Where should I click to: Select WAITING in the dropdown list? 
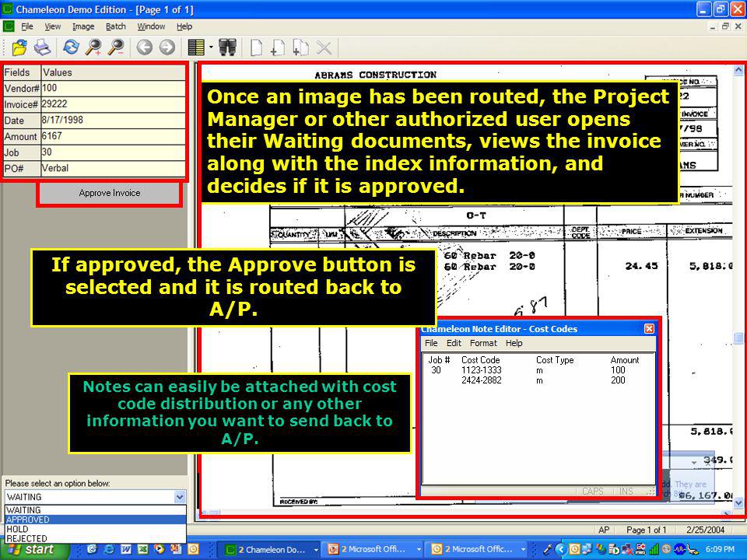coord(95,510)
